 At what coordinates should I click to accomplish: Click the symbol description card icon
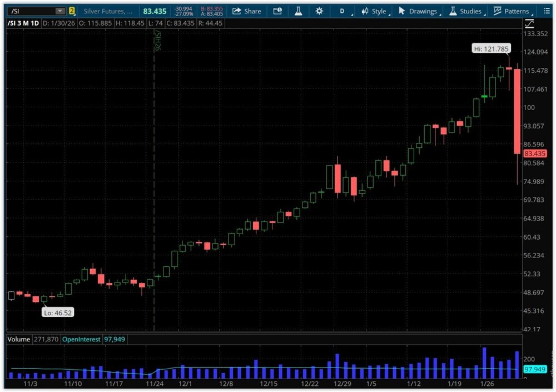coord(277,11)
